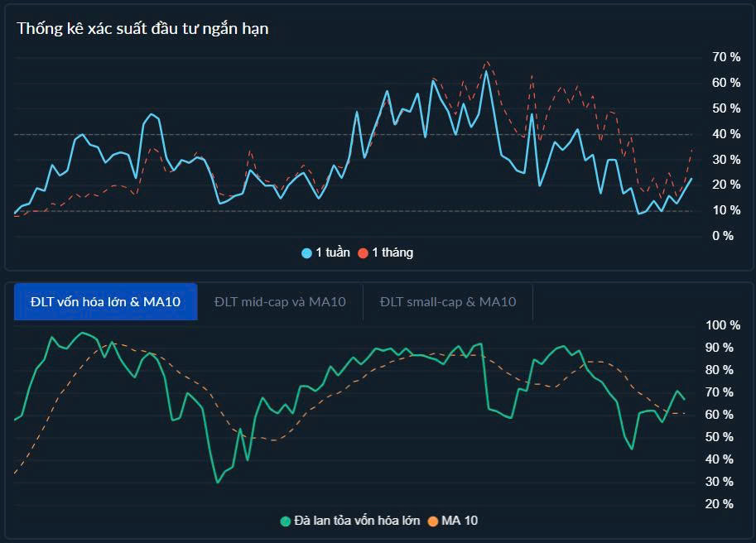Click the red legend dot for 1 tháng

tap(363, 253)
